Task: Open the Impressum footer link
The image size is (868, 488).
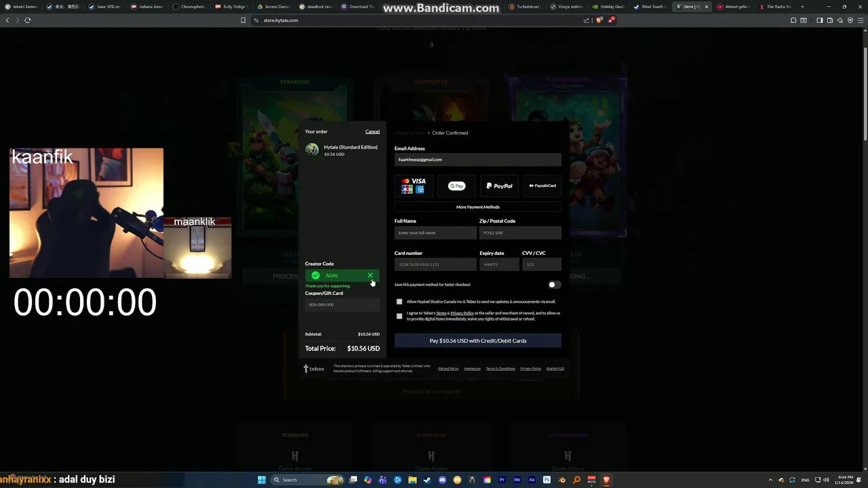Action: pos(472,369)
